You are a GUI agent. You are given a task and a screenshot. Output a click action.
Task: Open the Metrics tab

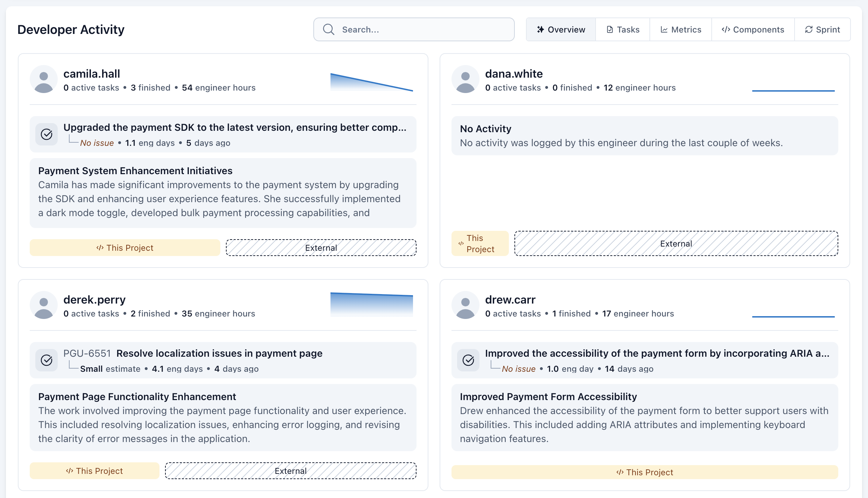tap(681, 30)
